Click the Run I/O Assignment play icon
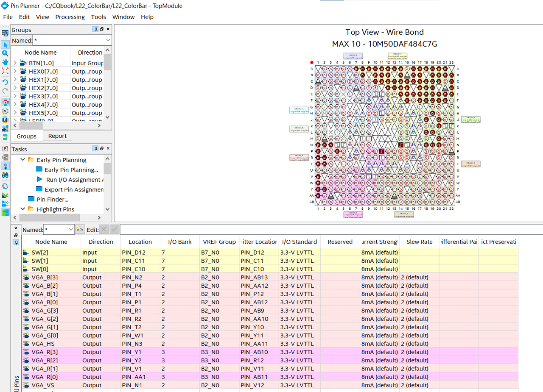543x392 pixels. coord(40,179)
